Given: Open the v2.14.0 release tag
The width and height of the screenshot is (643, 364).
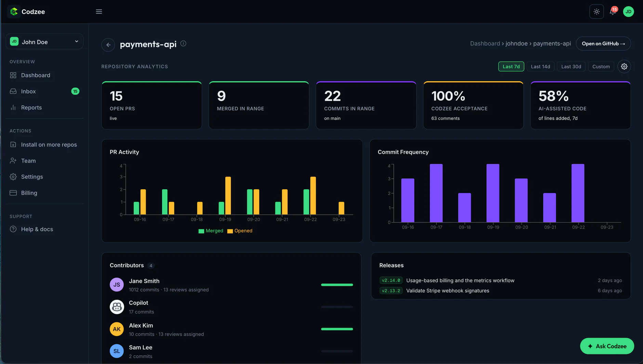Looking at the screenshot, I should (391, 280).
